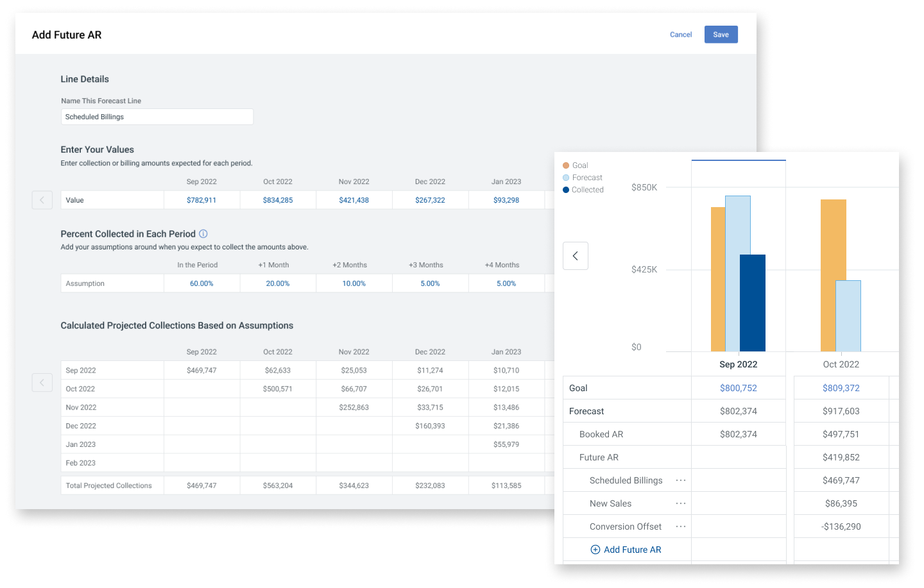Image resolution: width=924 pixels, height=588 pixels.
Task: Select the Sep 2022 chart column header
Action: tap(738, 364)
